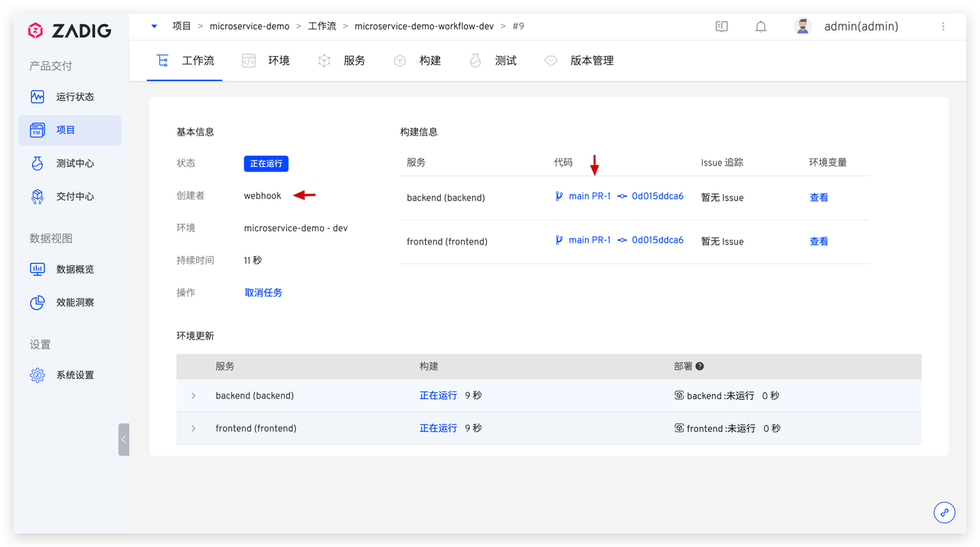Image resolution: width=980 pixels, height=547 pixels.
Task: Click the commit icon in the frontend row
Action: click(x=622, y=240)
